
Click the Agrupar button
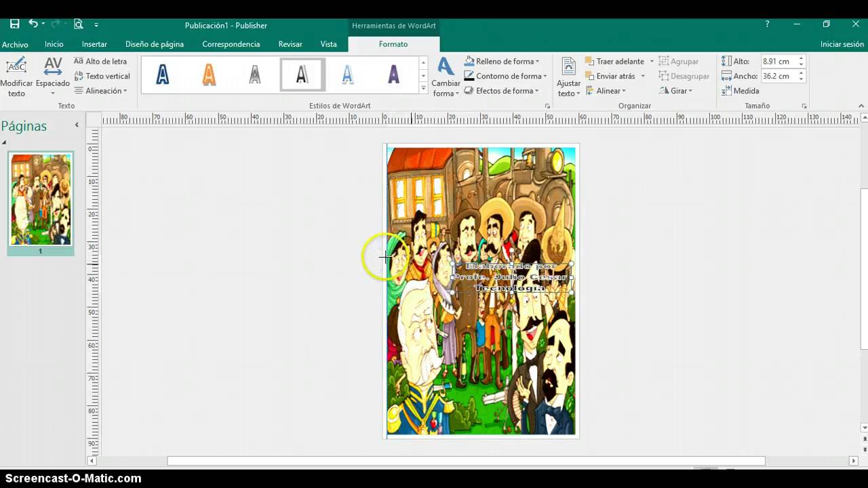click(679, 62)
